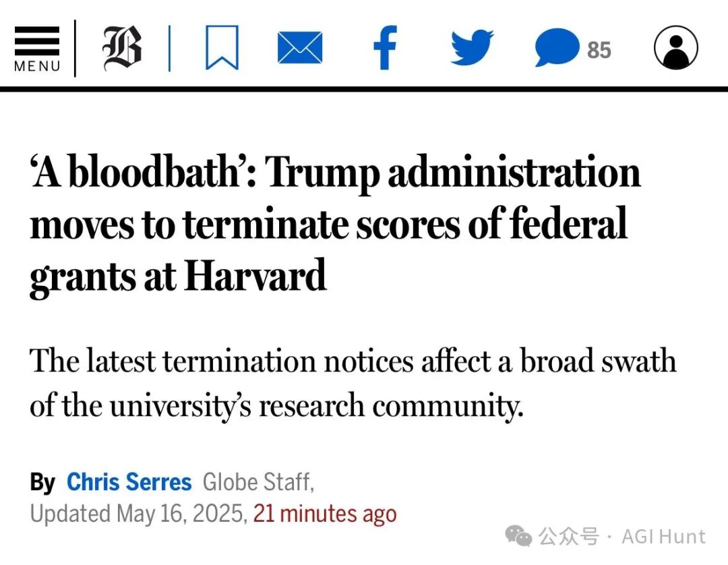Click the 85 comments count
728x565 pixels.
click(599, 50)
